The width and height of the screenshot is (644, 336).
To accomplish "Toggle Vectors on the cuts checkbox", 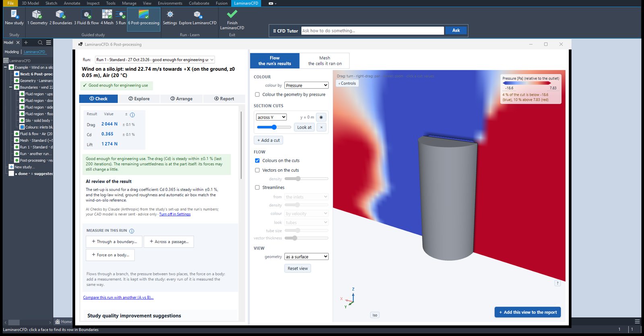I will [x=257, y=170].
